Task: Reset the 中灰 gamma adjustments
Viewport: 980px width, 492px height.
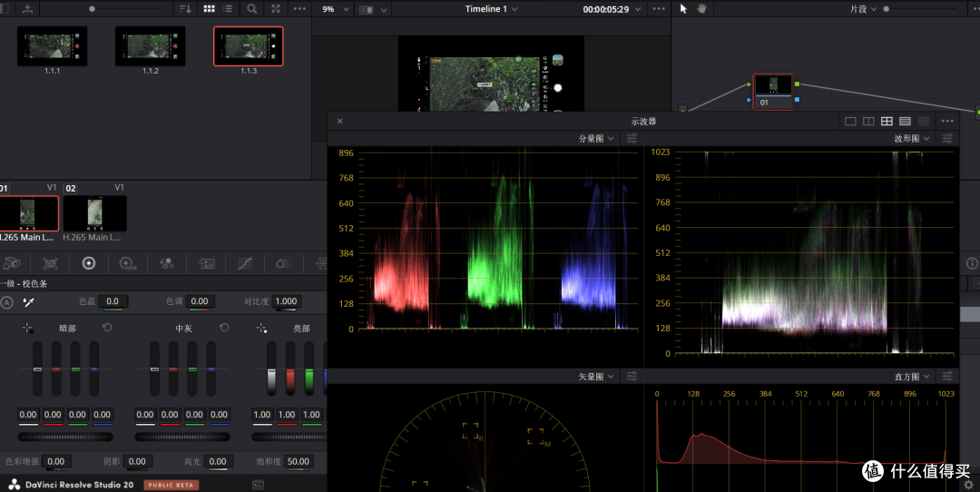Action: tap(224, 328)
